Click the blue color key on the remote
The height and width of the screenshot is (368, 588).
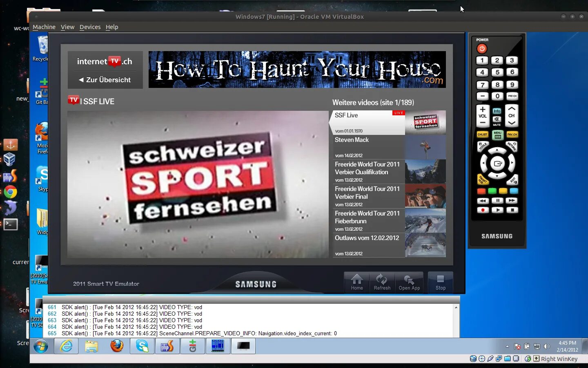click(x=514, y=191)
